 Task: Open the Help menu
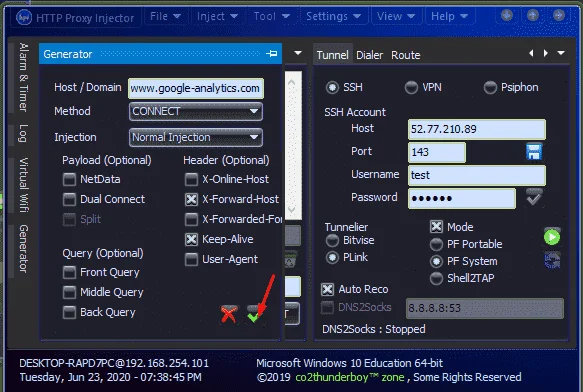(449, 16)
